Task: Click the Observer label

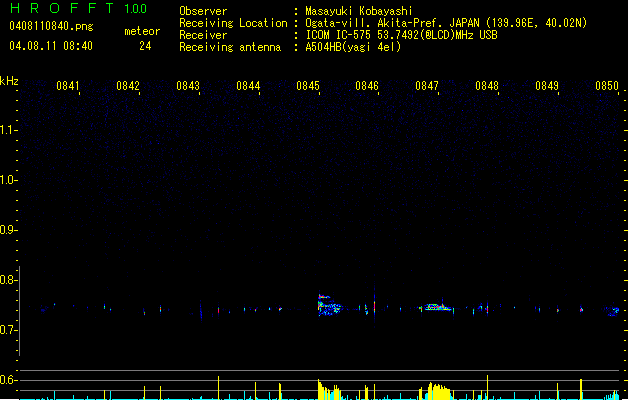Action: [x=203, y=11]
